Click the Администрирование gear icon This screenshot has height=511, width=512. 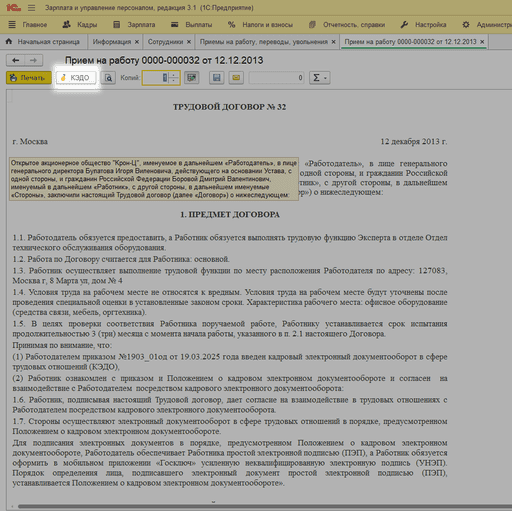click(x=466, y=24)
